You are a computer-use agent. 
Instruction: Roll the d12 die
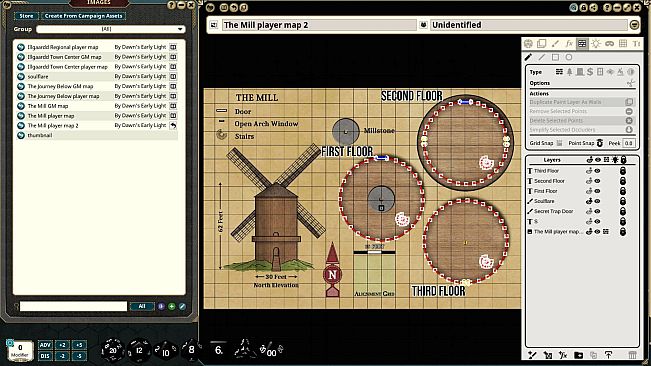coord(139,350)
